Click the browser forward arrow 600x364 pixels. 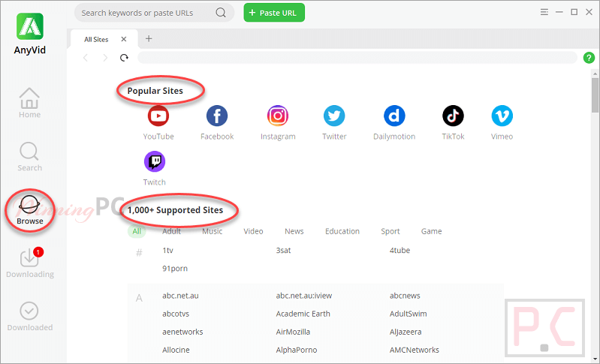click(105, 58)
